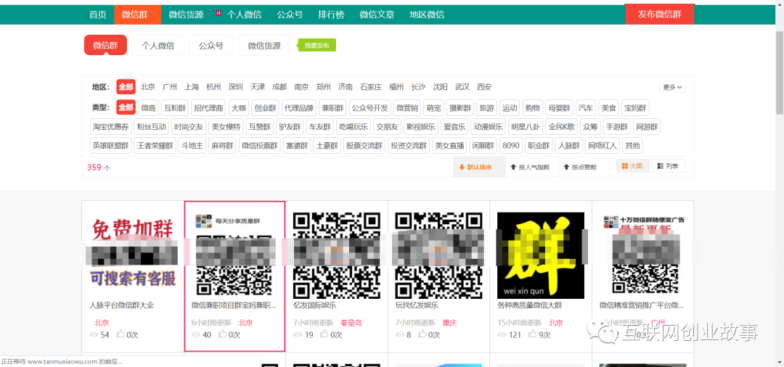784x367 pixels.
Task: Open 排行榜 in the top navbar
Action: pos(331,14)
